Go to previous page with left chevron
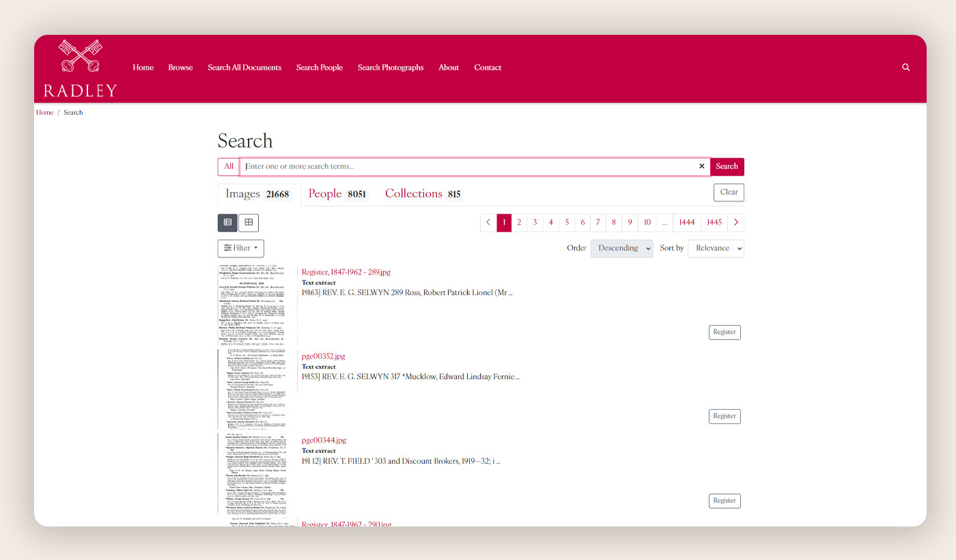This screenshot has width=956, height=560. pos(488,223)
